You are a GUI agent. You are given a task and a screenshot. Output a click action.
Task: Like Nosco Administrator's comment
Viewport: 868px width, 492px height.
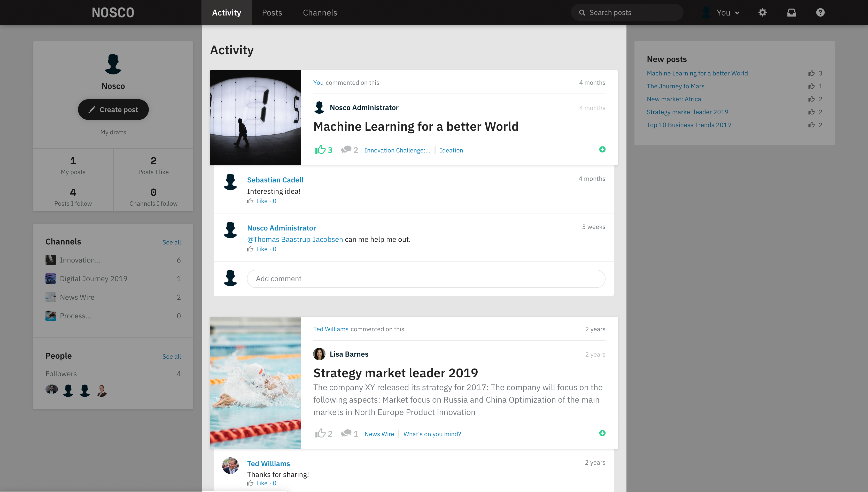coord(262,249)
